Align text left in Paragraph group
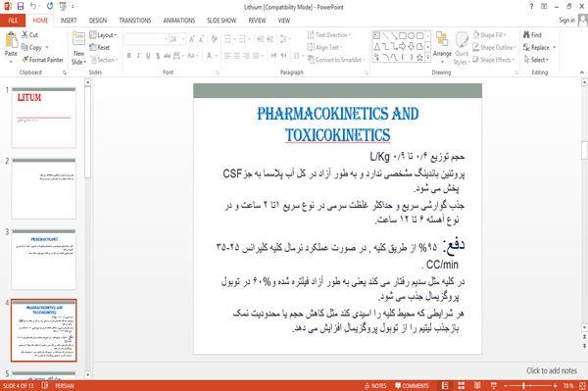Screen dimensions: 588x391 [227, 56]
